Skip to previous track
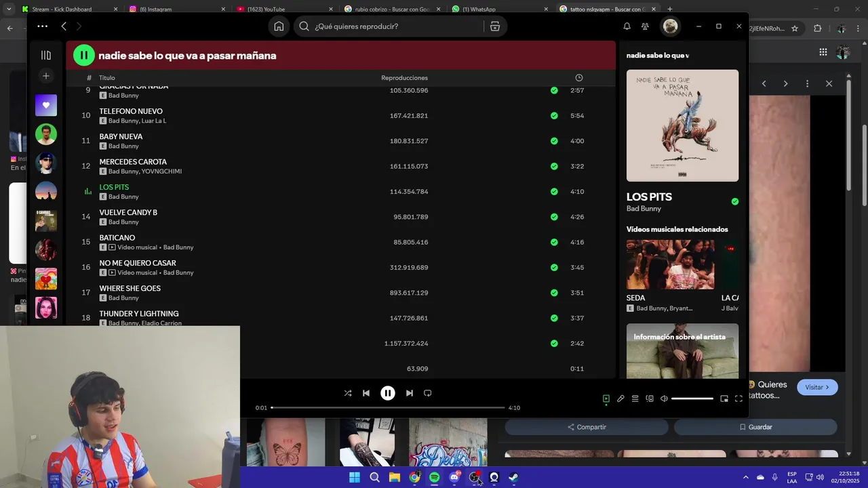Screen dimensions: 868x488 (366, 393)
